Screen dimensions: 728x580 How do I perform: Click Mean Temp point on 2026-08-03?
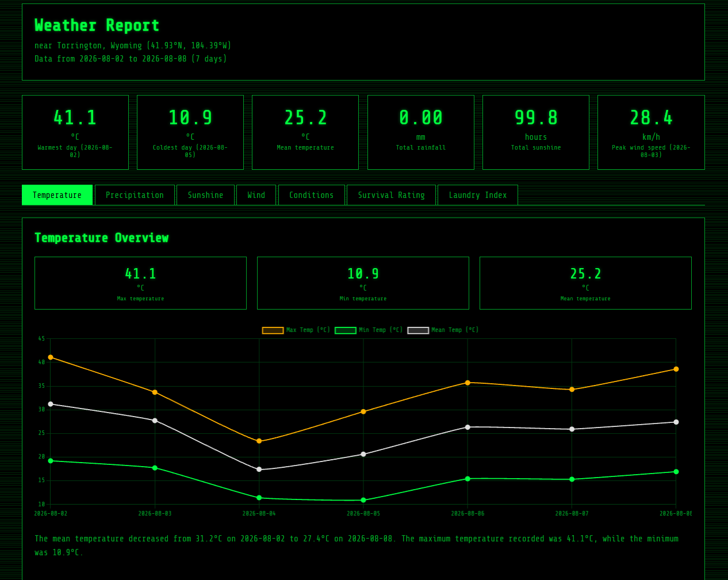coord(155,421)
